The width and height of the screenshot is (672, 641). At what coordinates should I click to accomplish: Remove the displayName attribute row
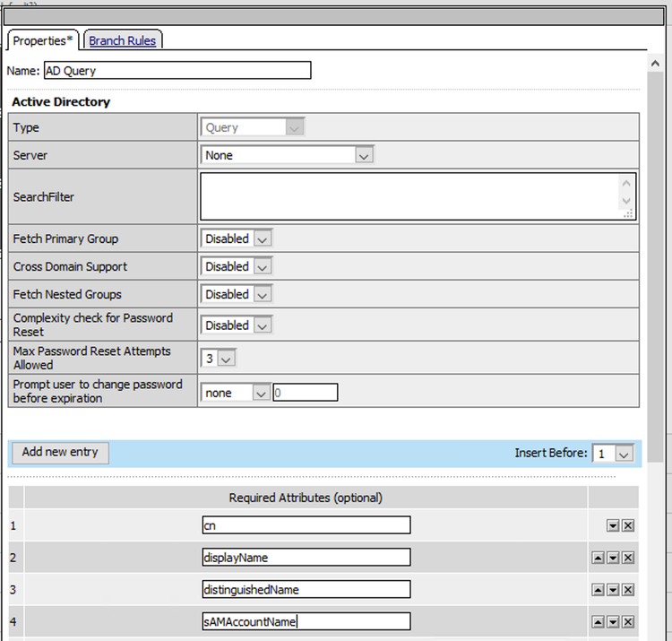628,558
